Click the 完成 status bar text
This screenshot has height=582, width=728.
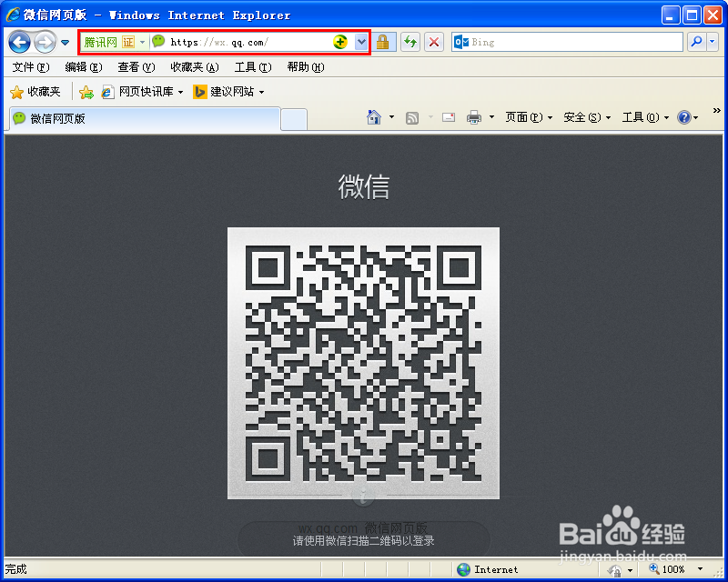click(x=15, y=569)
